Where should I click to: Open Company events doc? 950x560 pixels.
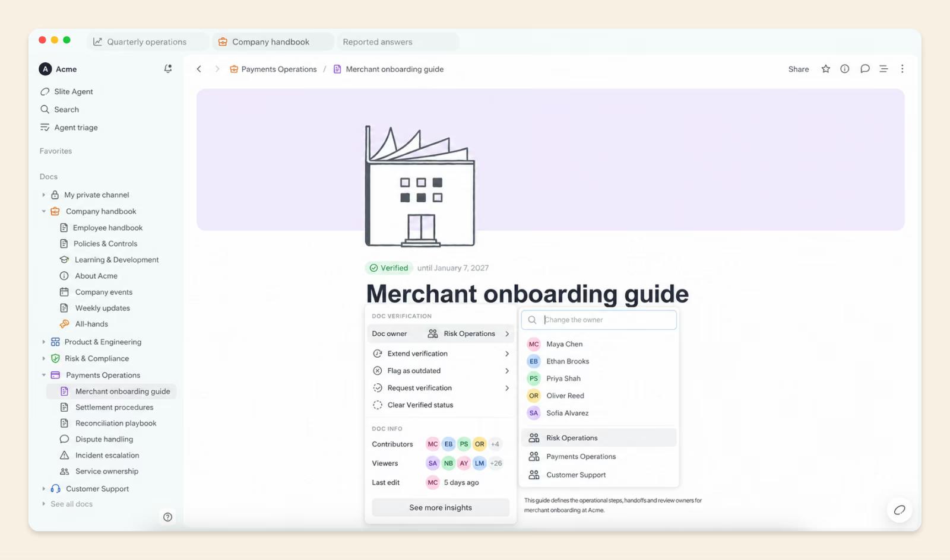[96, 292]
